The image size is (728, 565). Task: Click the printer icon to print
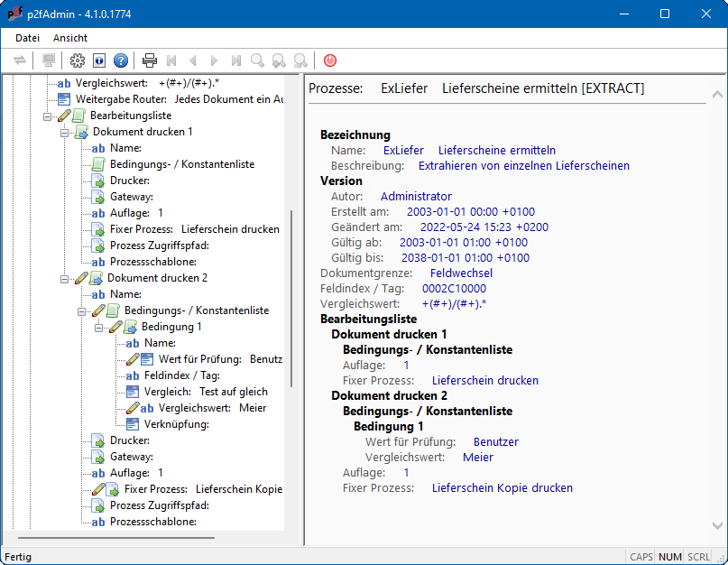coord(150,60)
